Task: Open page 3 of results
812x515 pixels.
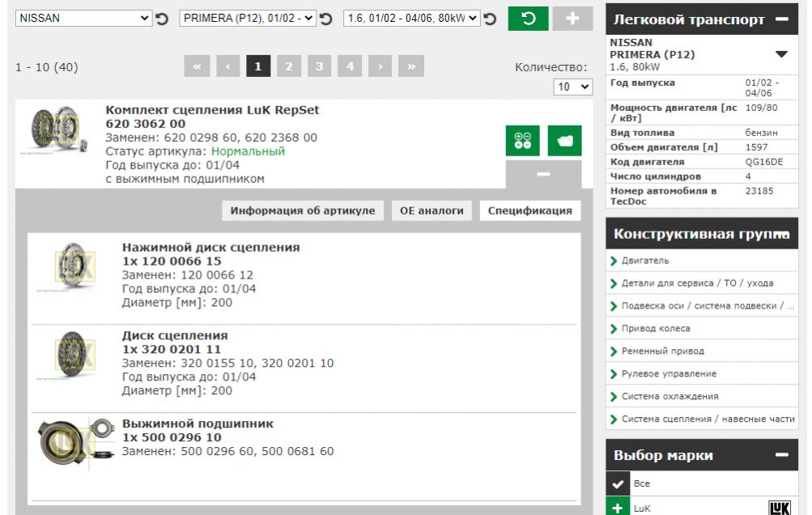Action: coord(319,66)
